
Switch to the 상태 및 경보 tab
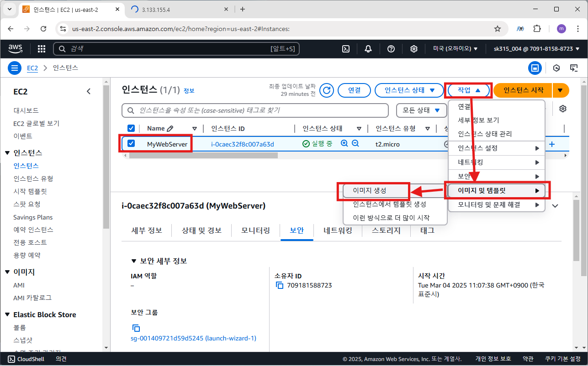pos(201,230)
